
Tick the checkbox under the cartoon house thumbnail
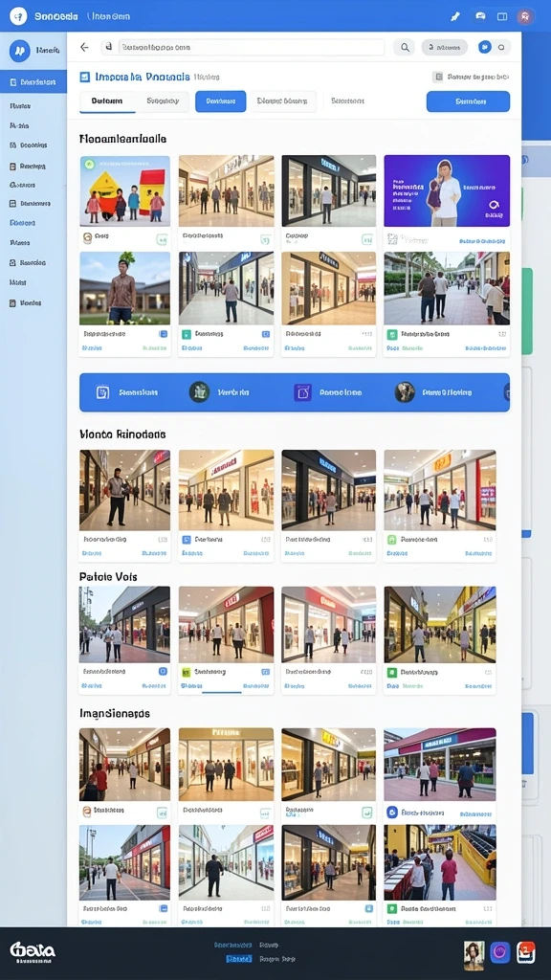click(161, 238)
